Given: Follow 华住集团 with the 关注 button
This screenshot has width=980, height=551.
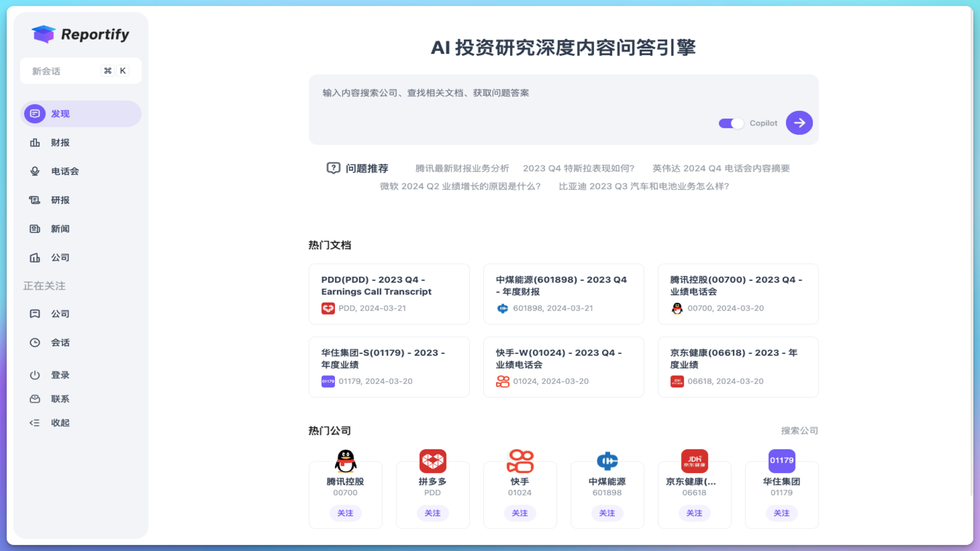Looking at the screenshot, I should point(782,513).
